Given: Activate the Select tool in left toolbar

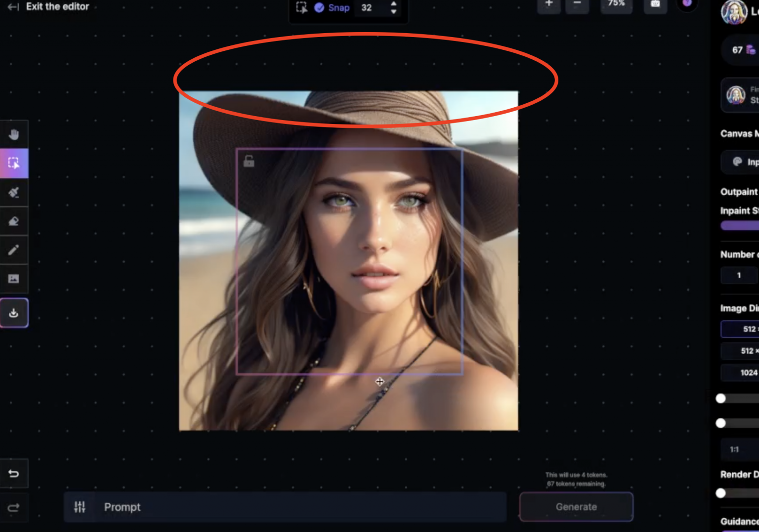Looking at the screenshot, I should [x=14, y=163].
